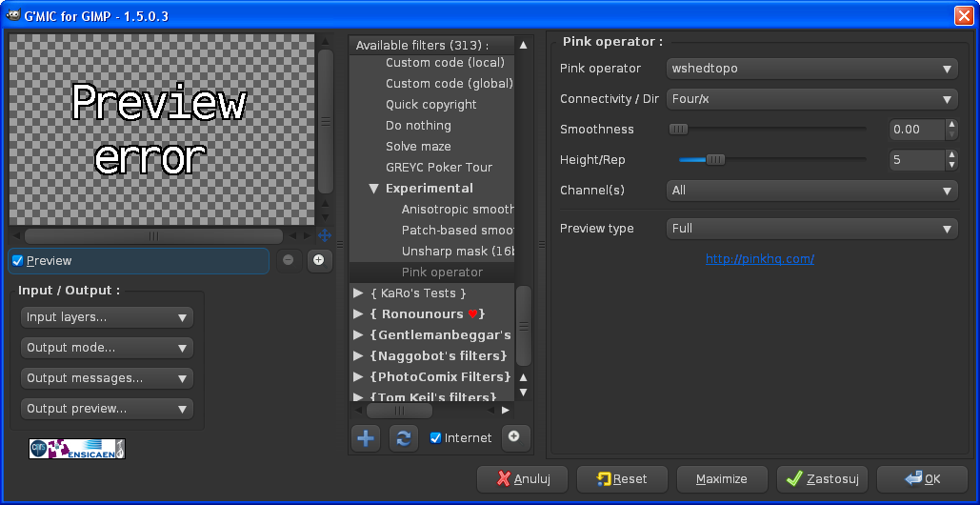The width and height of the screenshot is (980, 505).
Task: Open the http://pinkhq.com/ link
Action: click(760, 259)
